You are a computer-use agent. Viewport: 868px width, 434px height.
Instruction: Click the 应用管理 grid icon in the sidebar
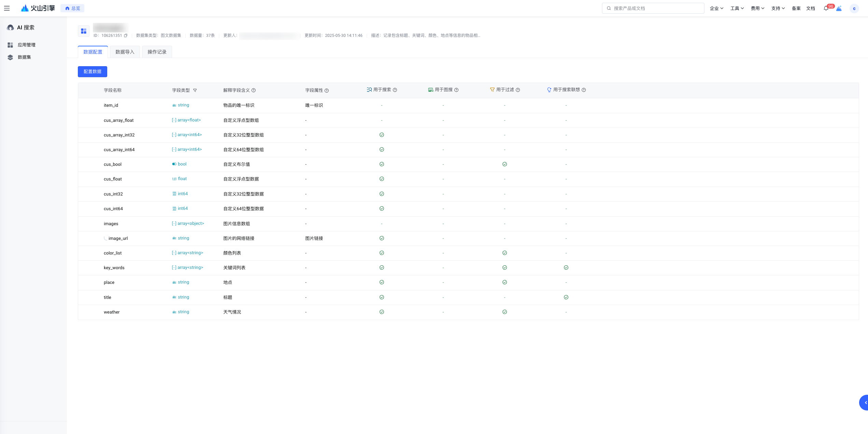pos(10,45)
